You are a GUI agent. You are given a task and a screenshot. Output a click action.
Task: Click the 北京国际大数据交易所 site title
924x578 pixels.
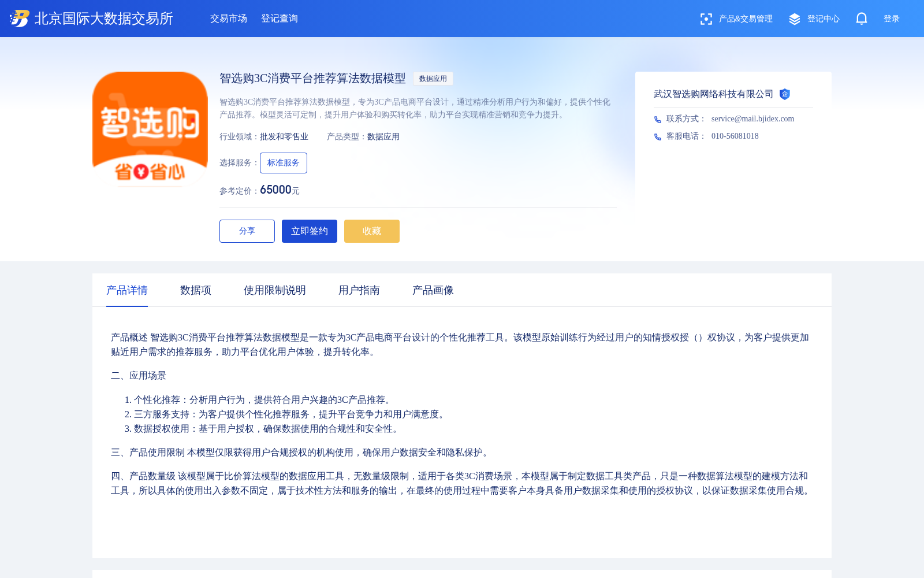tap(104, 18)
